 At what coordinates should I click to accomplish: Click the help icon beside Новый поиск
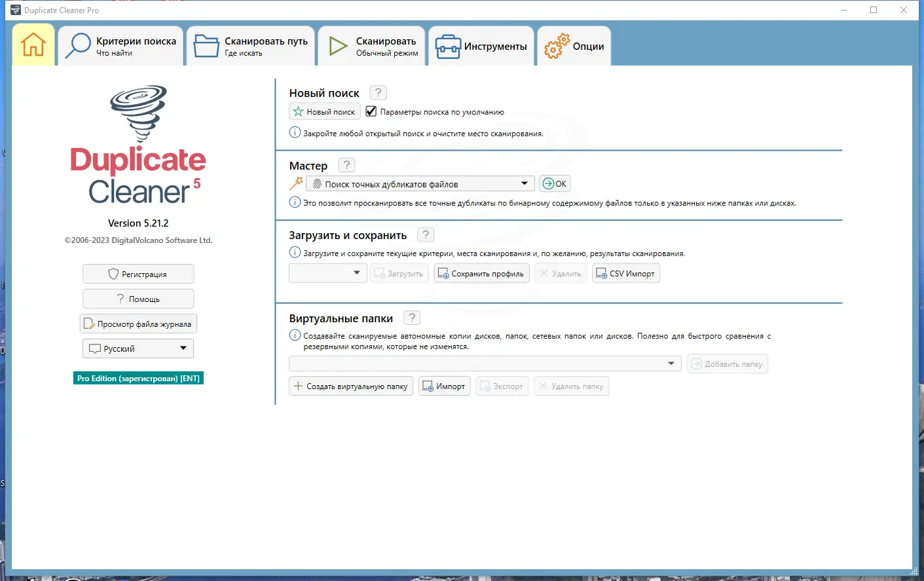(x=378, y=92)
